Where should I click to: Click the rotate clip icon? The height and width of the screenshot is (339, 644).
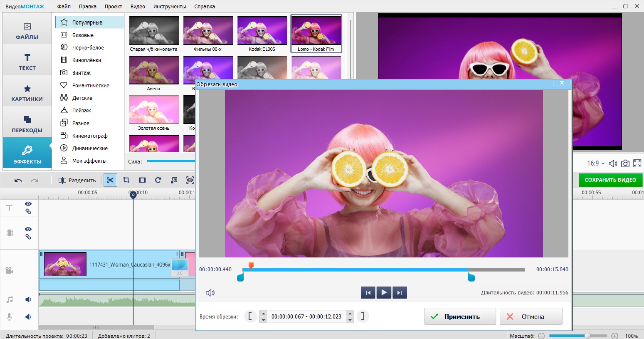(x=158, y=180)
